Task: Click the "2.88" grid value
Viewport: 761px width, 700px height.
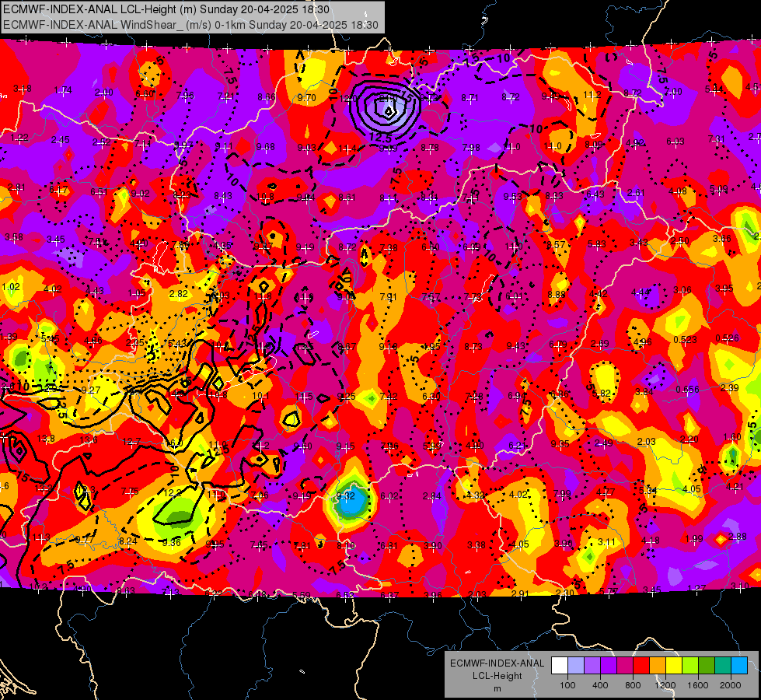Action: [x=737, y=537]
